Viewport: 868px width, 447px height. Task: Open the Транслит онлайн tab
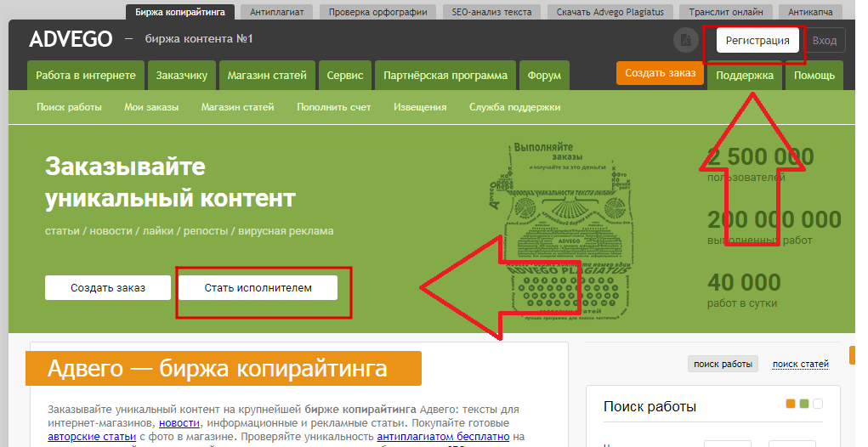click(726, 12)
